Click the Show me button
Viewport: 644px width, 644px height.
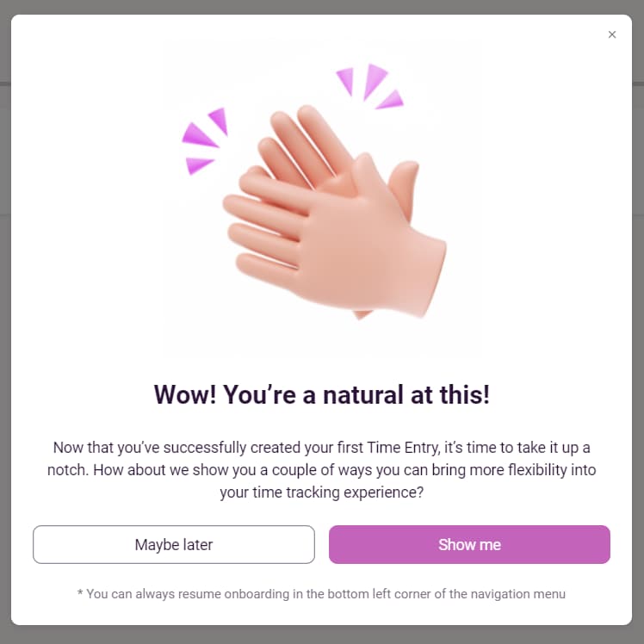(x=469, y=544)
